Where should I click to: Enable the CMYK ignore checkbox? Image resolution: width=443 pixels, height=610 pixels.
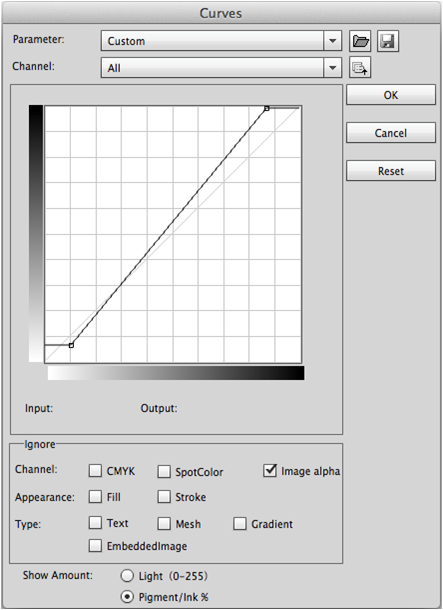(95, 470)
